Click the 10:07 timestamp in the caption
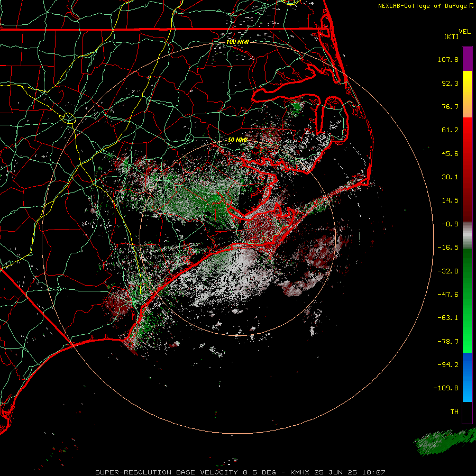The image size is (476, 476). [x=373, y=472]
